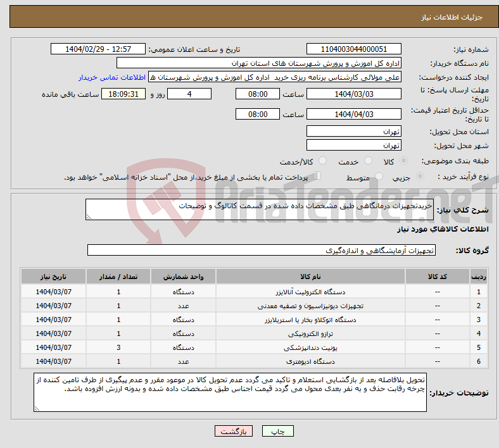
Task: Click the تعداد / مقدار column header
Action: 118,277
